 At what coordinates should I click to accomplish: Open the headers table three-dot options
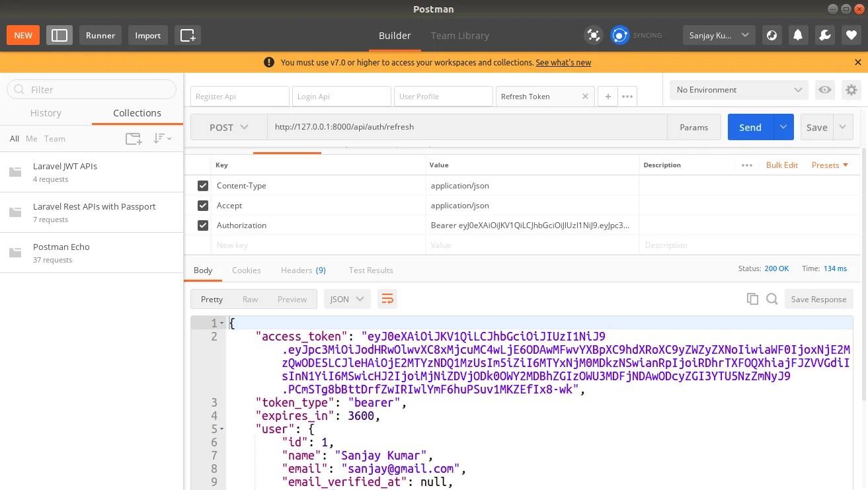click(747, 165)
